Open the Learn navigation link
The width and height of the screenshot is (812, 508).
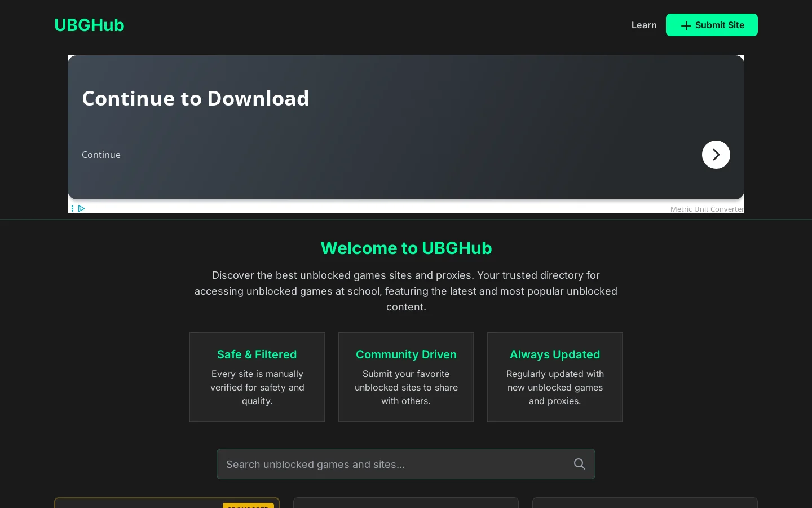[x=644, y=25]
